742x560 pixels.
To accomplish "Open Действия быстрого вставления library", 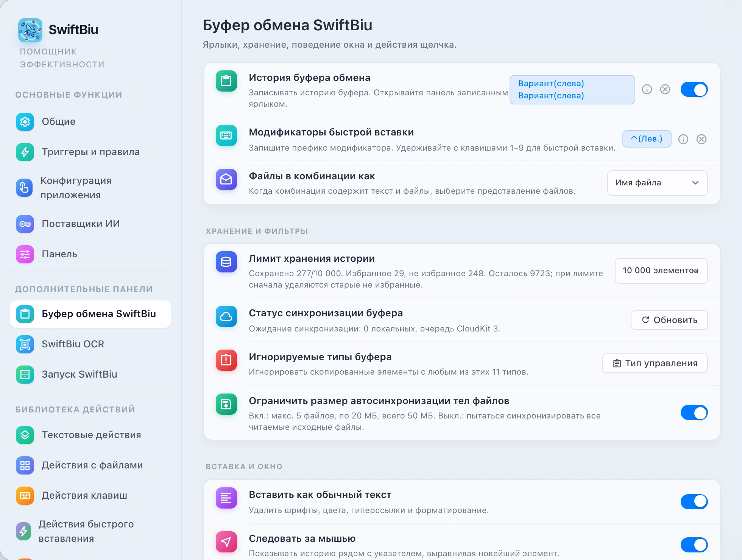I will [x=90, y=531].
